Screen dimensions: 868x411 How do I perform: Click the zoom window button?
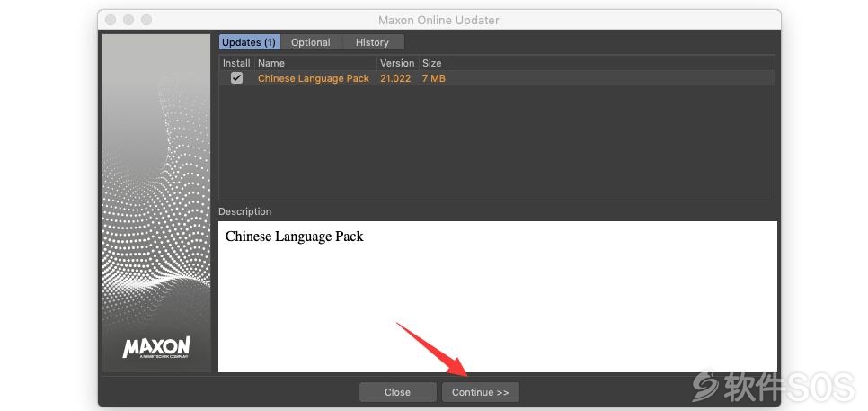click(146, 20)
